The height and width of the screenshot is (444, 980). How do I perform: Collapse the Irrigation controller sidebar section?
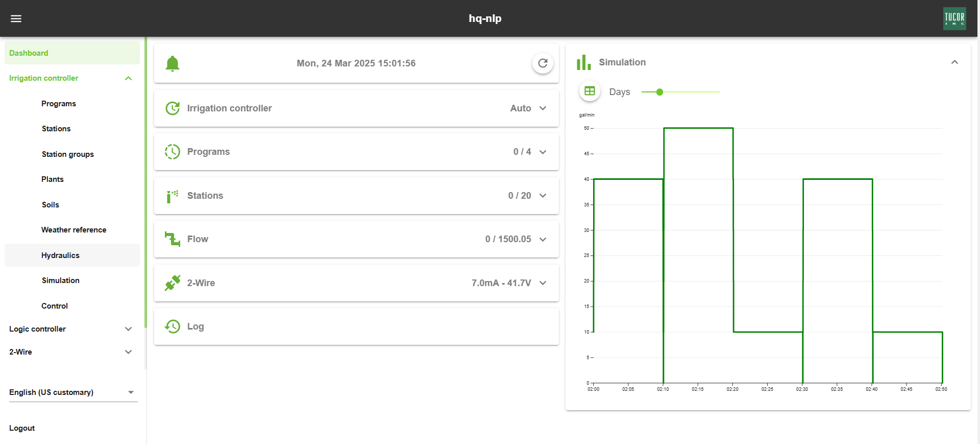coord(129,78)
